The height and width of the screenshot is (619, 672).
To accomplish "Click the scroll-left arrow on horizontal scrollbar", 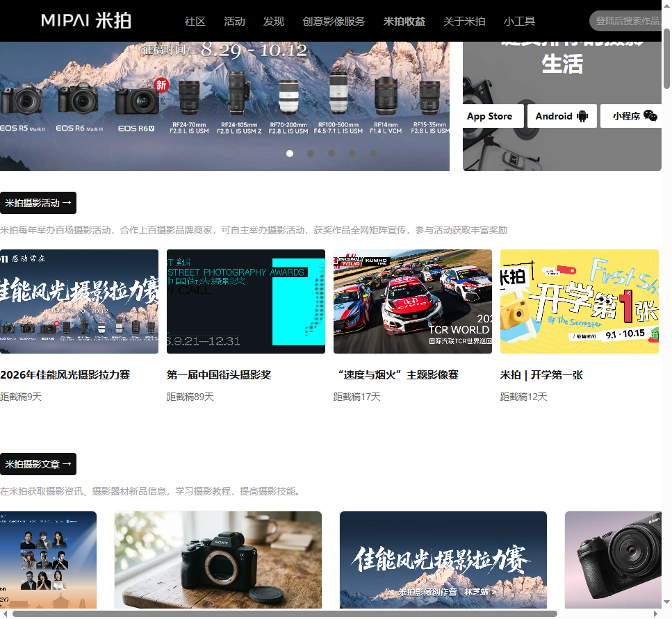I will (x=5, y=614).
